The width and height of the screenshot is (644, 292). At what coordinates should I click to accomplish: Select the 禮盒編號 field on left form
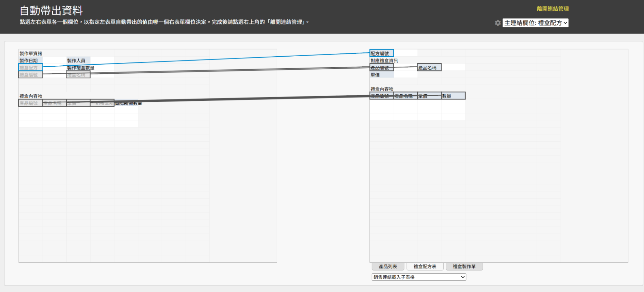(x=31, y=75)
